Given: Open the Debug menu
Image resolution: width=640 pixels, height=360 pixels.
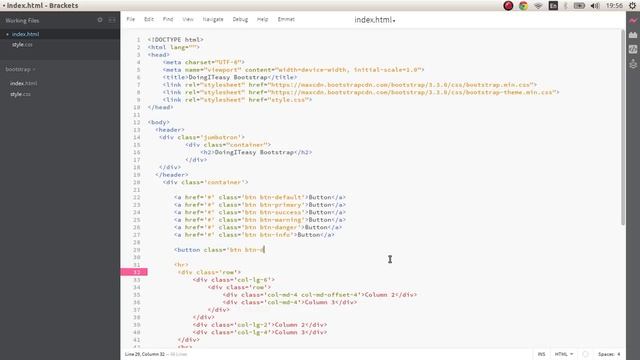Looking at the screenshot, I should coord(240,19).
